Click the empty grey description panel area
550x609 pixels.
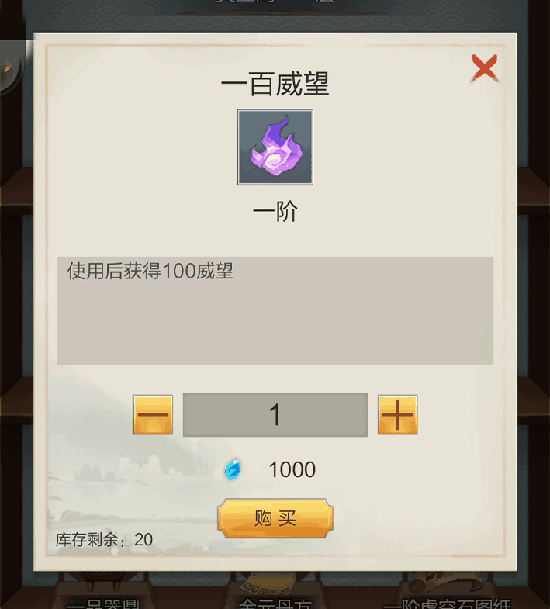[275, 322]
